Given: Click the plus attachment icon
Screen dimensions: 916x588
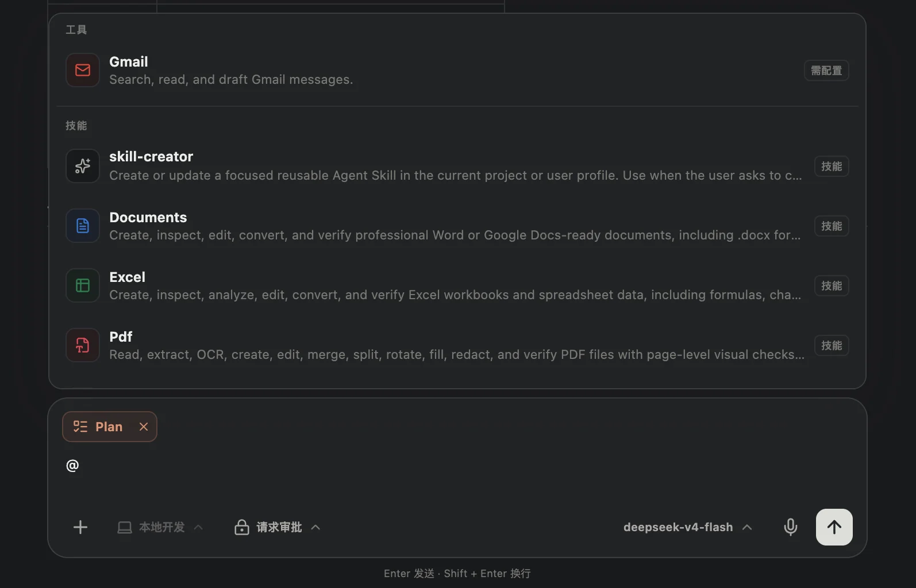Looking at the screenshot, I should point(80,527).
